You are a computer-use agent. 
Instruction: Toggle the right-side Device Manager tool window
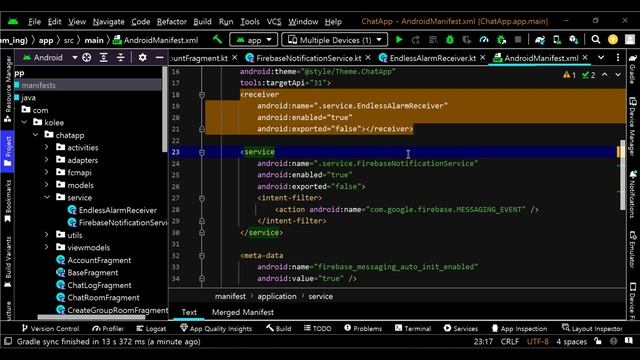633,127
